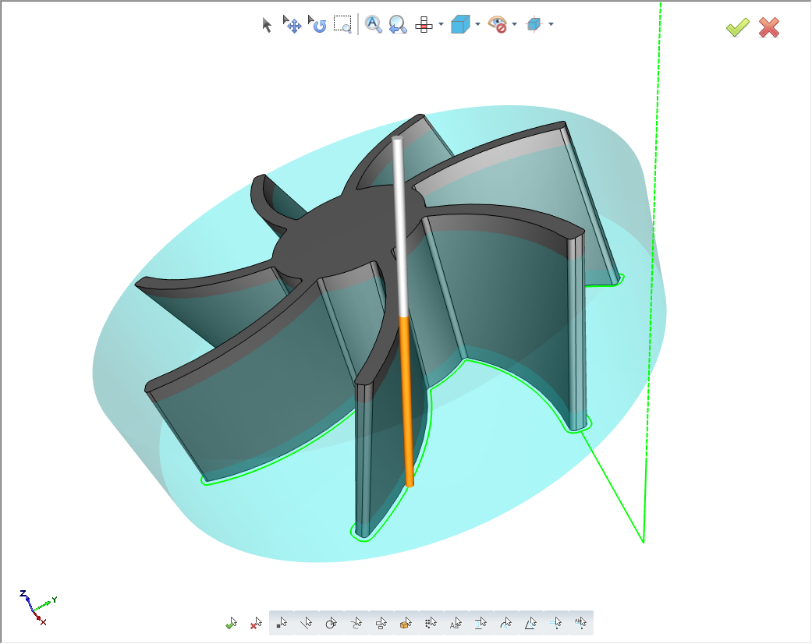812x644 pixels.
Task: Expand the hide tool dropdown options
Action: 514,24
